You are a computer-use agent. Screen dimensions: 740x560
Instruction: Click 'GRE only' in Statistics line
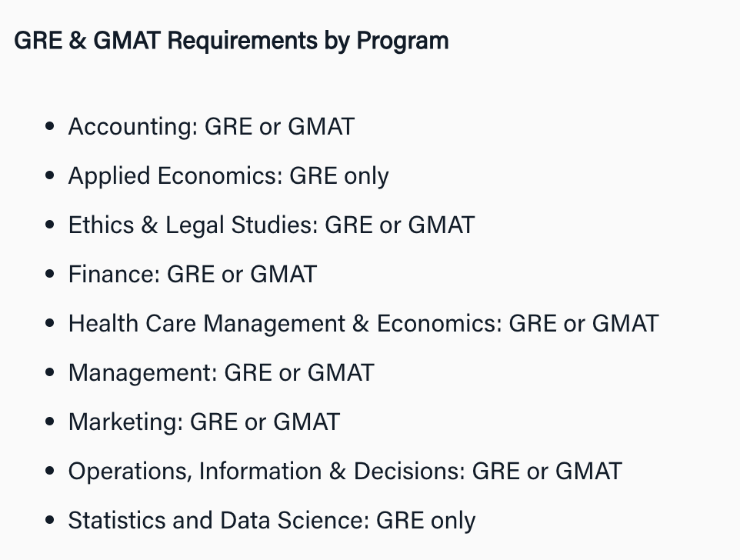[425, 520]
